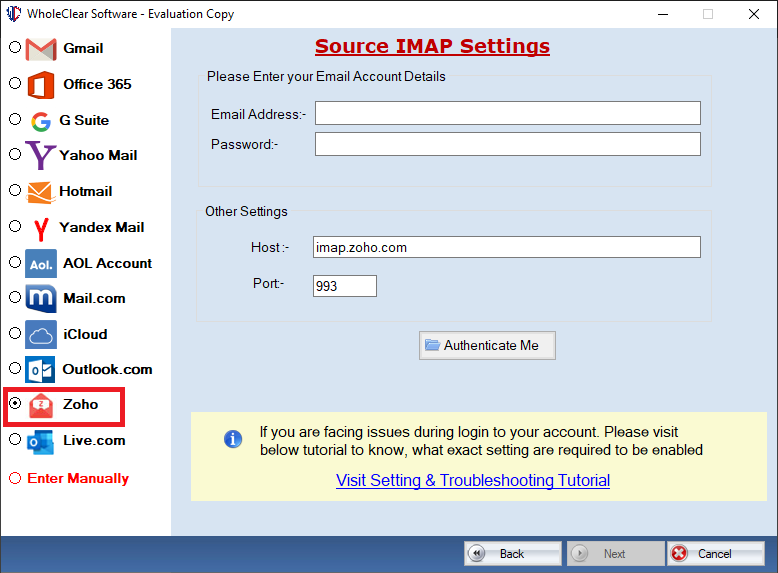
Task: Click the iCloud cloud icon
Action: coord(41,335)
